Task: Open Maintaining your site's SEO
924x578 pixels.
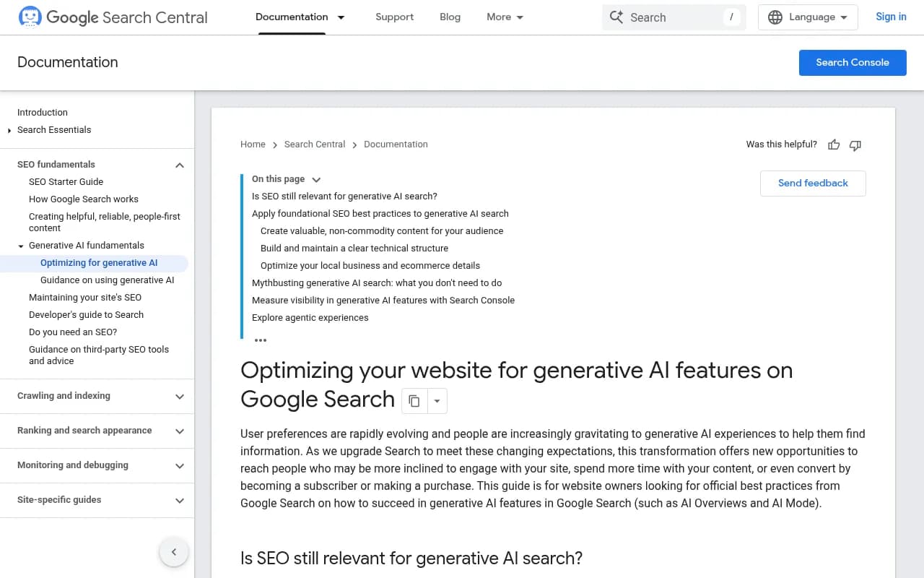Action: 85,298
